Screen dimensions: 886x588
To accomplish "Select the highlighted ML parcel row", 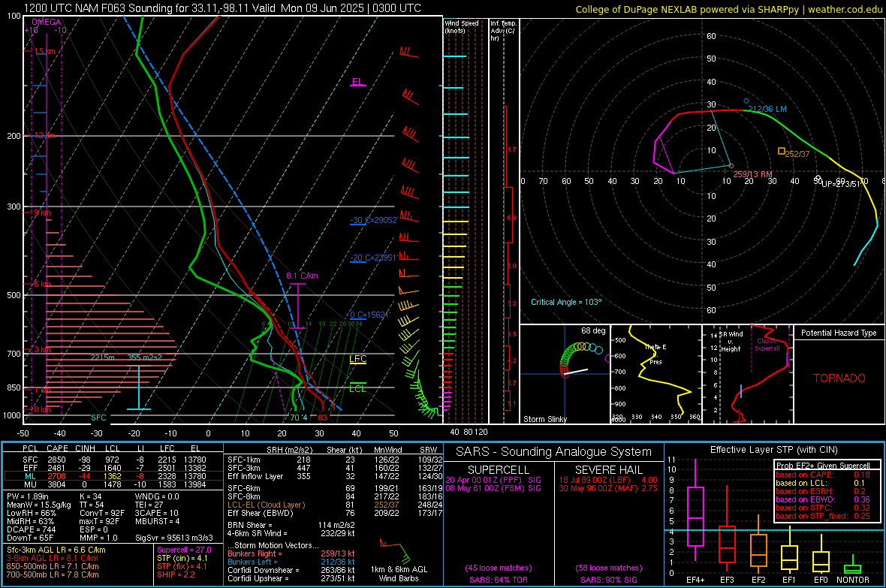I will (x=113, y=476).
